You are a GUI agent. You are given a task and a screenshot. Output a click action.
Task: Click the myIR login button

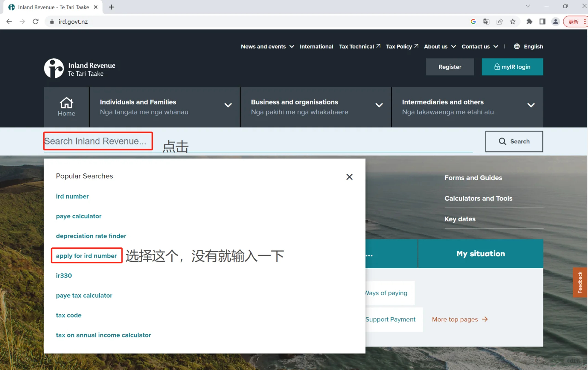[x=512, y=67]
